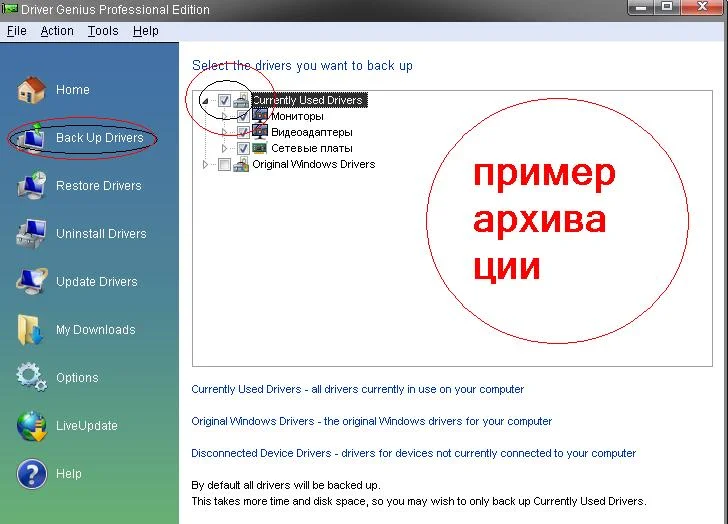Click the Help question mark icon
This screenshot has height=524, width=728.
click(31, 474)
